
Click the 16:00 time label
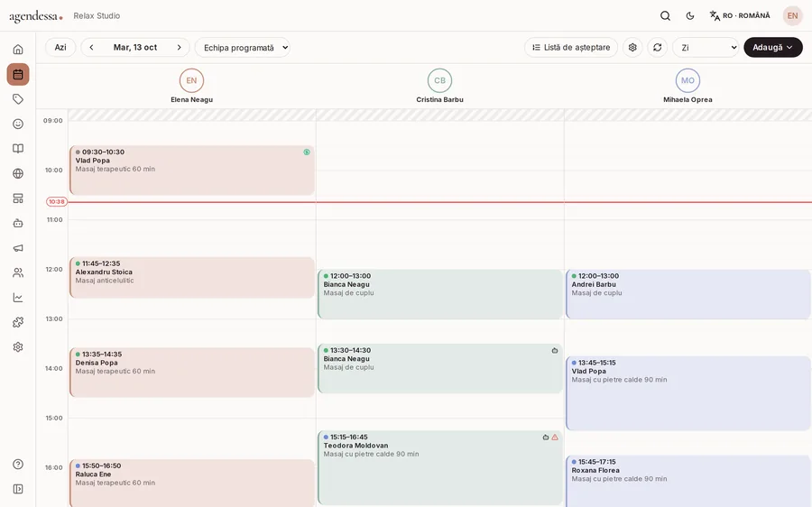coord(54,467)
